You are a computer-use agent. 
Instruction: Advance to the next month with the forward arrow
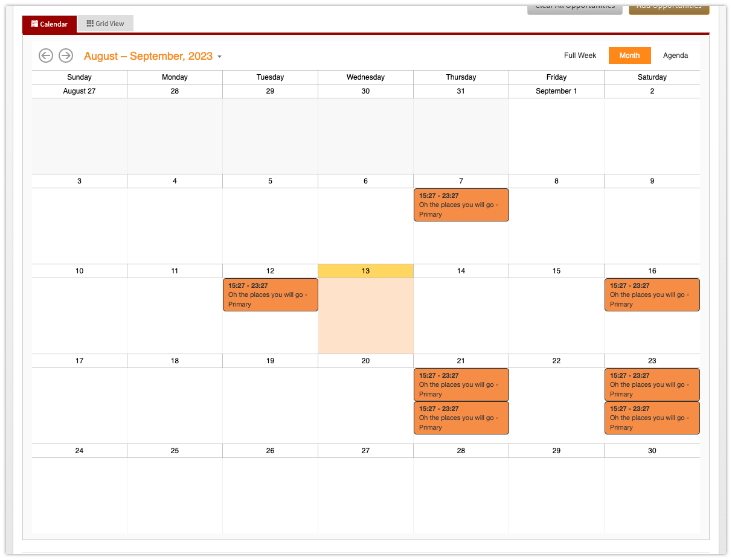[x=66, y=56]
